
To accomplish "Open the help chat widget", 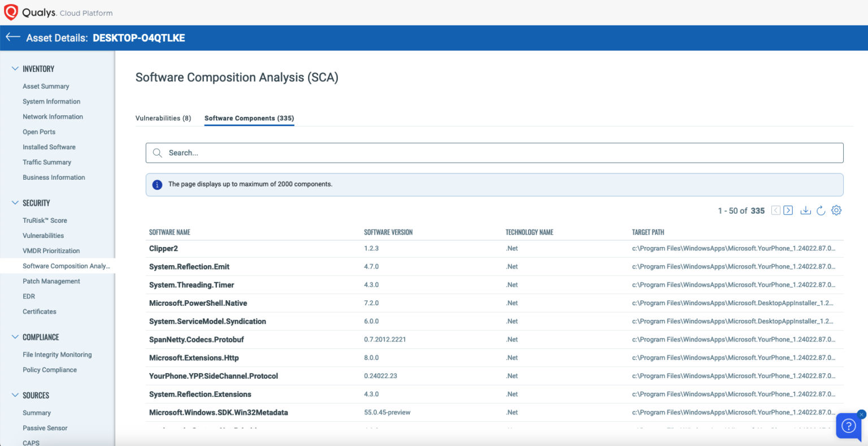I will coord(848,426).
